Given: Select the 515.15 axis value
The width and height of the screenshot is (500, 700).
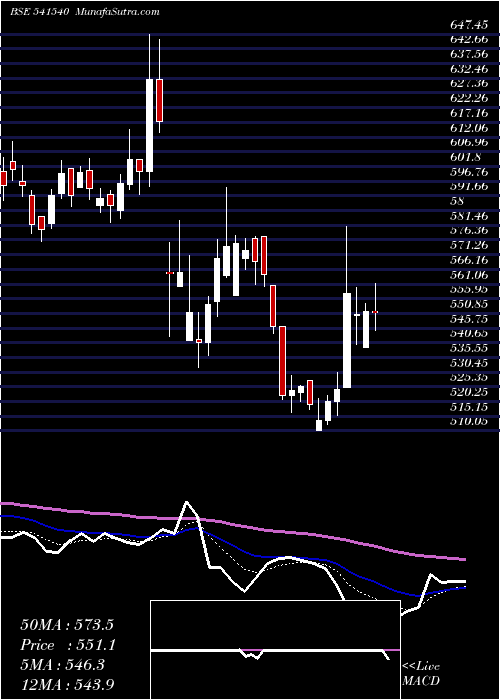Looking at the screenshot, I should tap(469, 407).
